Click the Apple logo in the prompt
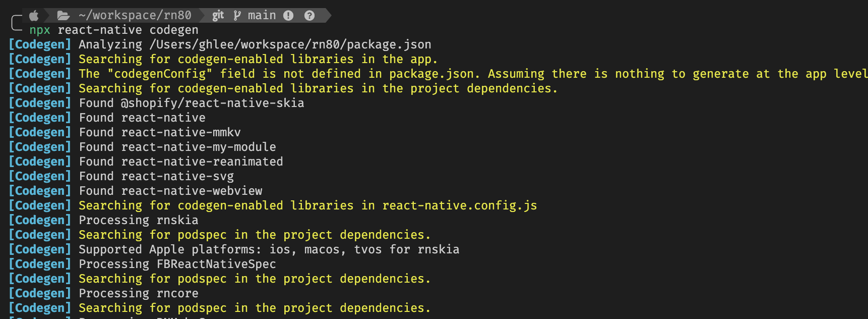 34,16
